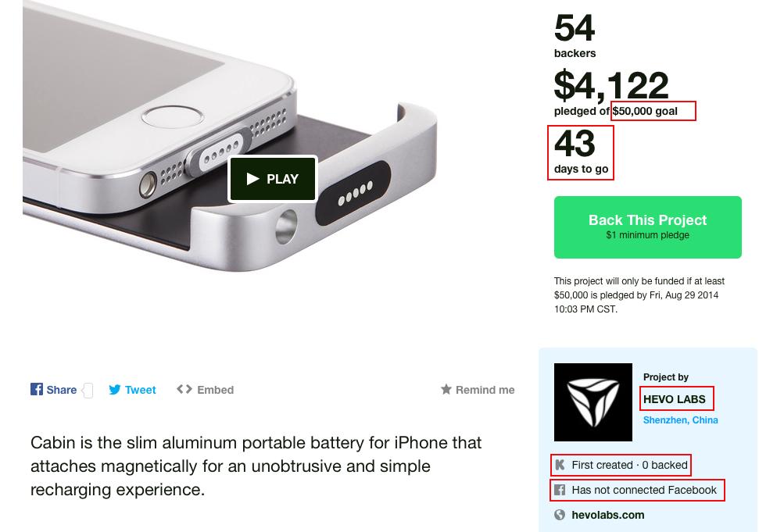Click the Facebook share count bubble

pyautogui.click(x=88, y=390)
